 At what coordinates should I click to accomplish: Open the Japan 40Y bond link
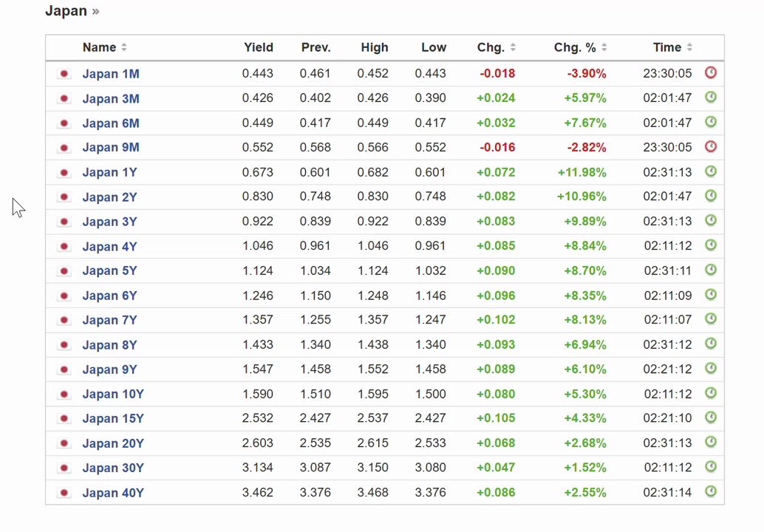pos(113,493)
